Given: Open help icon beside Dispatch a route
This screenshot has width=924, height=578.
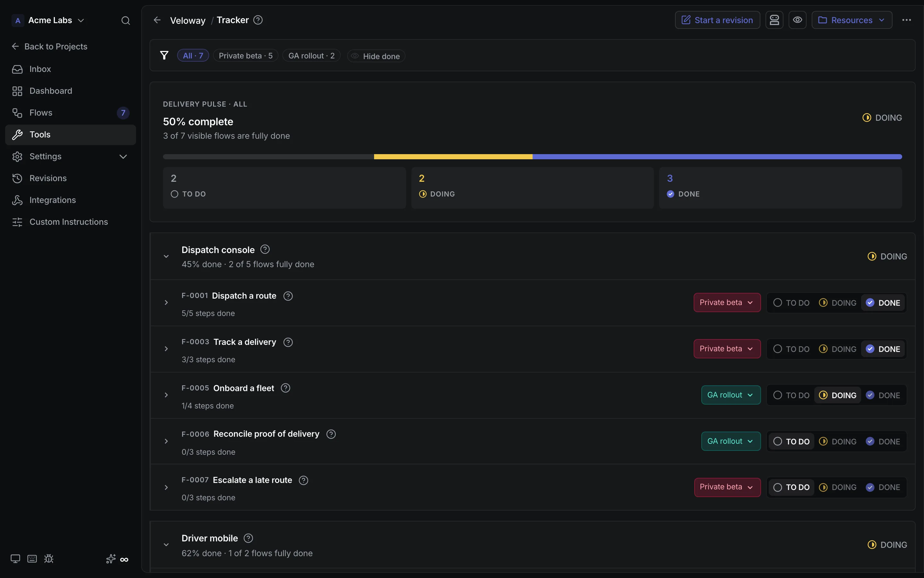Looking at the screenshot, I should point(288,296).
